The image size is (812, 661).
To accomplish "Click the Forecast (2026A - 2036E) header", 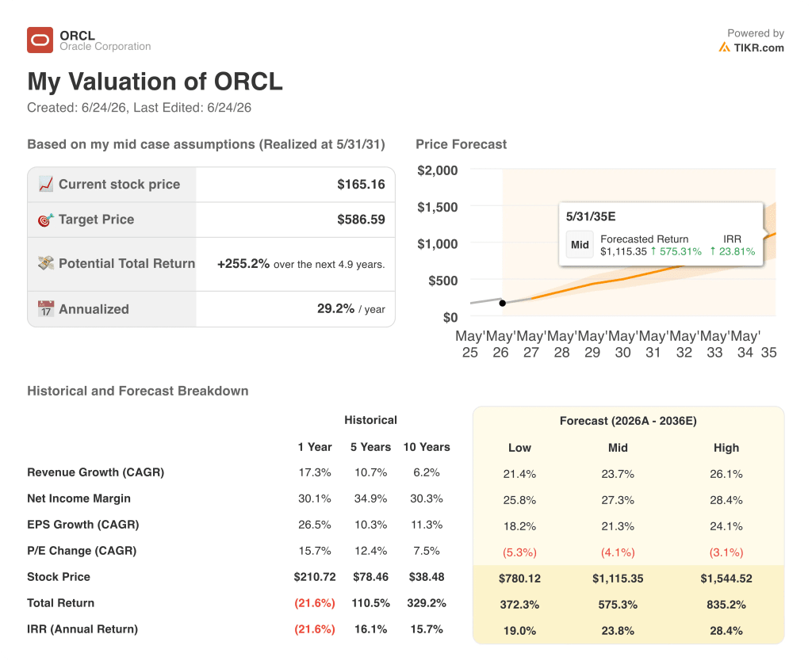I will click(628, 421).
